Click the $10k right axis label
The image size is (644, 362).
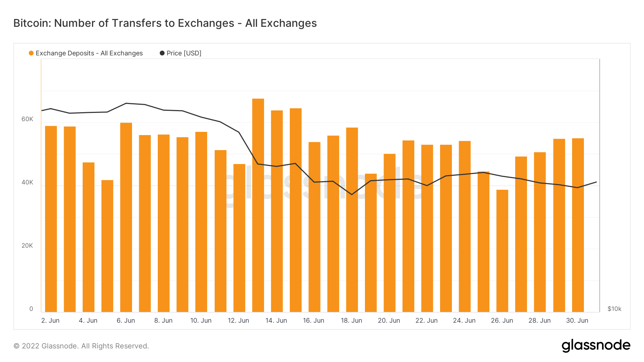point(614,309)
